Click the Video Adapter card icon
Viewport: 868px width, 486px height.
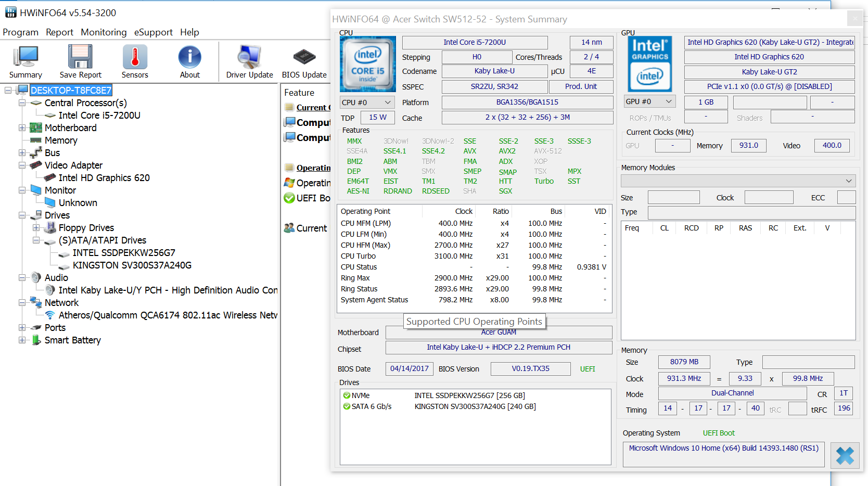coord(36,165)
